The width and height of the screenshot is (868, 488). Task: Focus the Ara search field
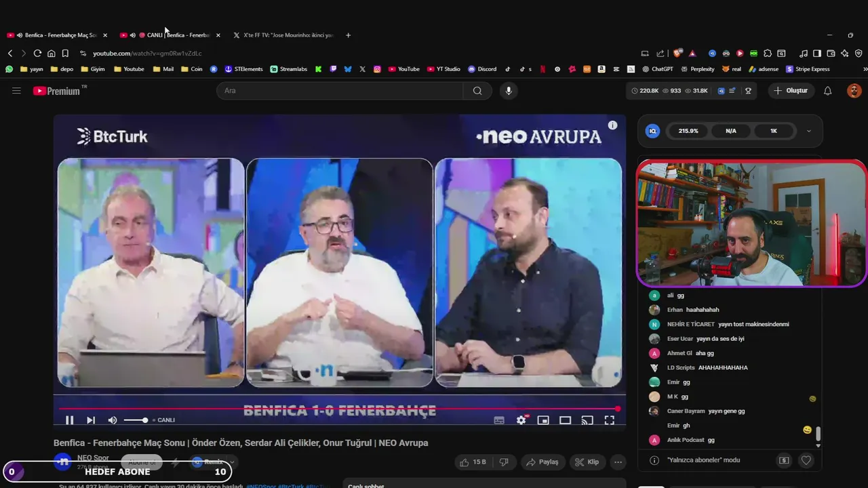(340, 90)
